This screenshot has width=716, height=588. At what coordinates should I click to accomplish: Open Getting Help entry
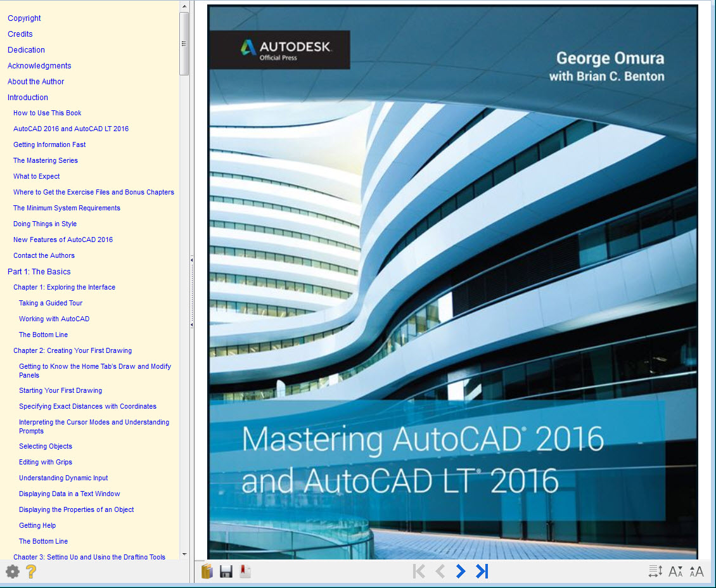pos(37,525)
